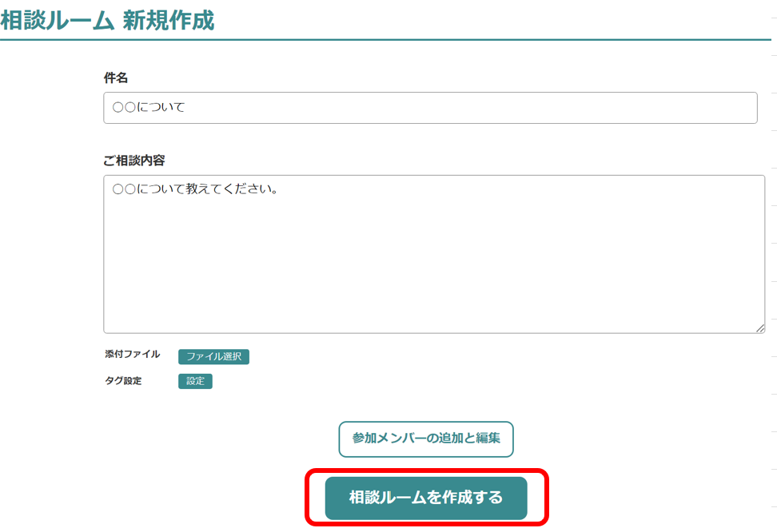Screen dimensions: 777x532
Task: Click the 件名 subject input field
Action: 430,108
